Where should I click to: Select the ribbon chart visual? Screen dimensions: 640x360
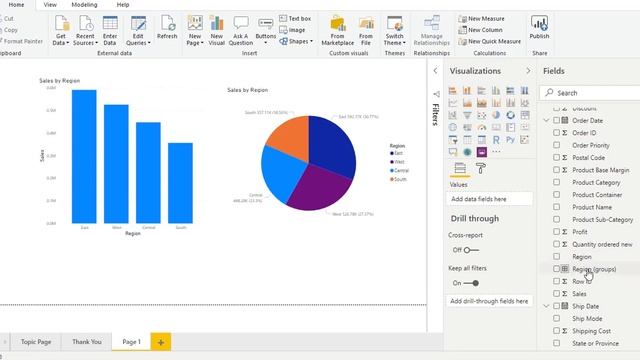coord(525,103)
